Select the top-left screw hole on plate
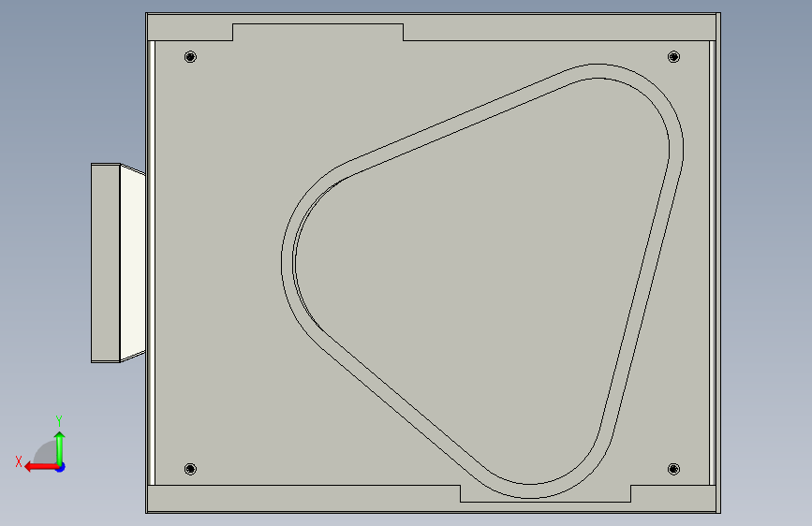Image resolution: width=812 pixels, height=526 pixels. [190, 56]
